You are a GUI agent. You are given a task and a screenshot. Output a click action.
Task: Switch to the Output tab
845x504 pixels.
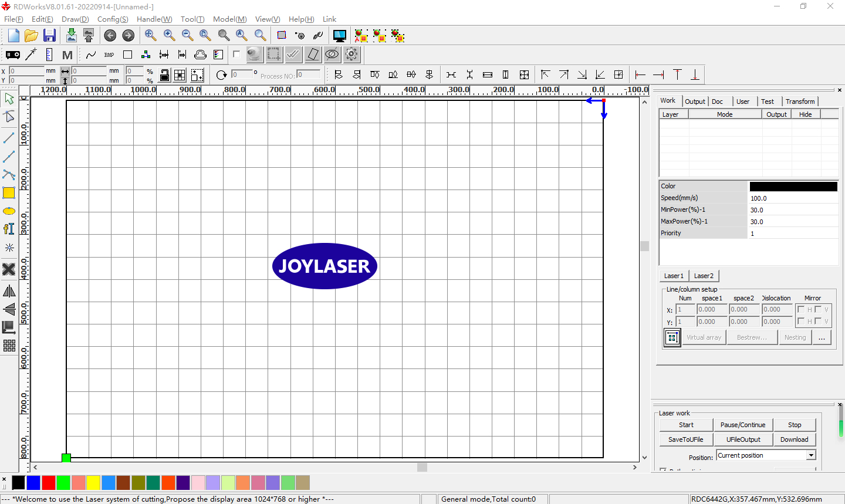point(695,102)
